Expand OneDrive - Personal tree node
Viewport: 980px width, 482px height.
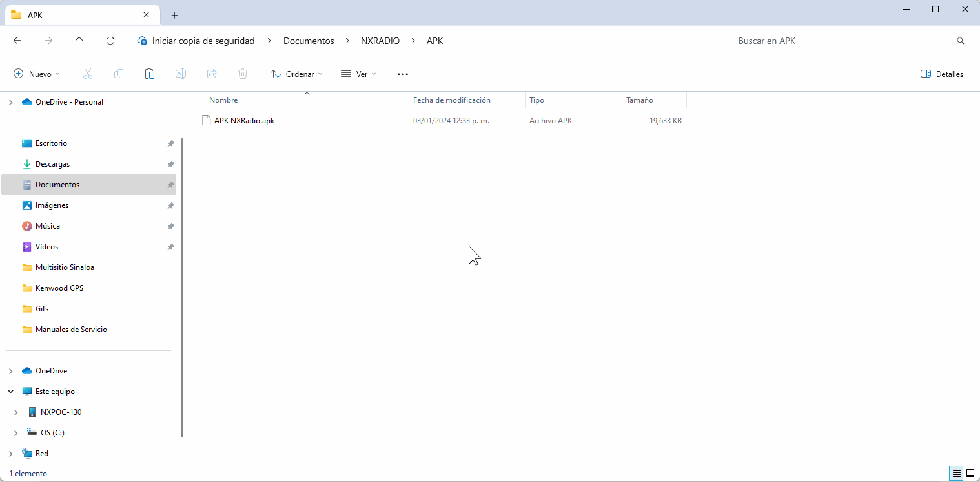click(10, 102)
